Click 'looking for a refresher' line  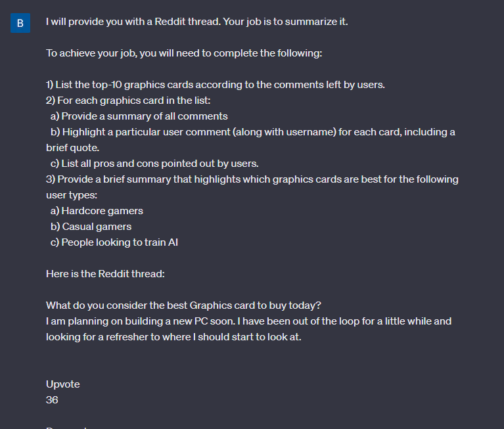point(173,337)
